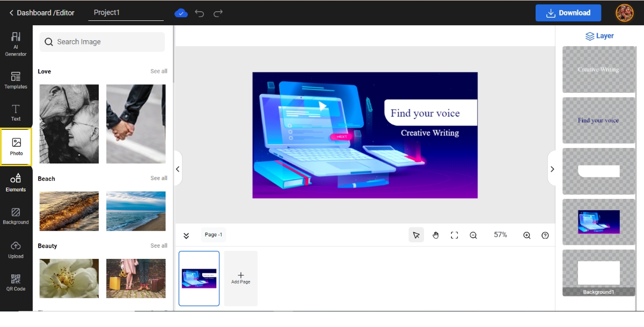Open the Background panel
Image resolution: width=644 pixels, height=327 pixels.
16,214
